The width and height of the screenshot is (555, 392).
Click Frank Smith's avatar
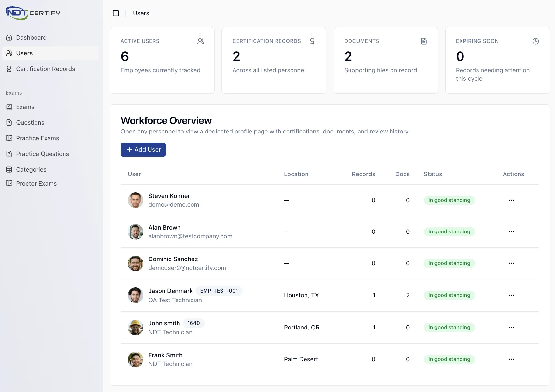tap(135, 359)
